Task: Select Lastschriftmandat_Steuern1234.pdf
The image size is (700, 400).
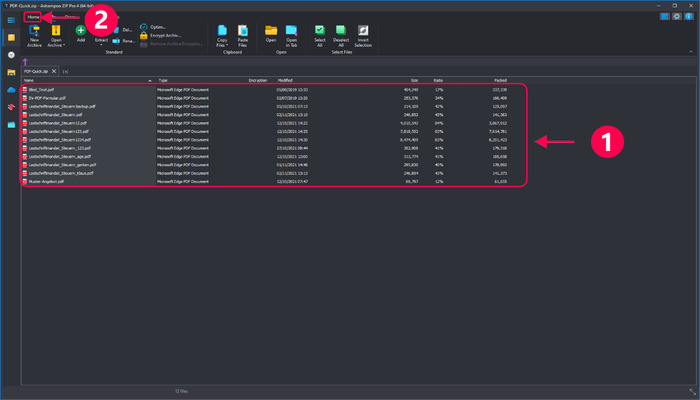Action: pyautogui.click(x=59, y=140)
